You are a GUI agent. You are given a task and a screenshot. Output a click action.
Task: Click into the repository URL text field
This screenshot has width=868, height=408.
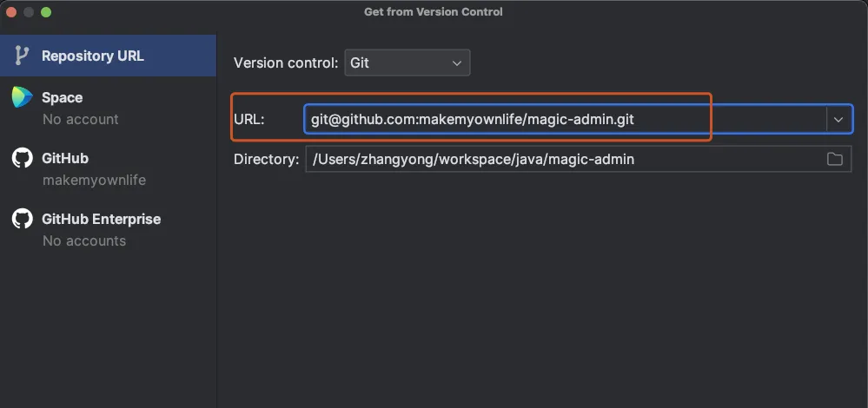coord(565,119)
